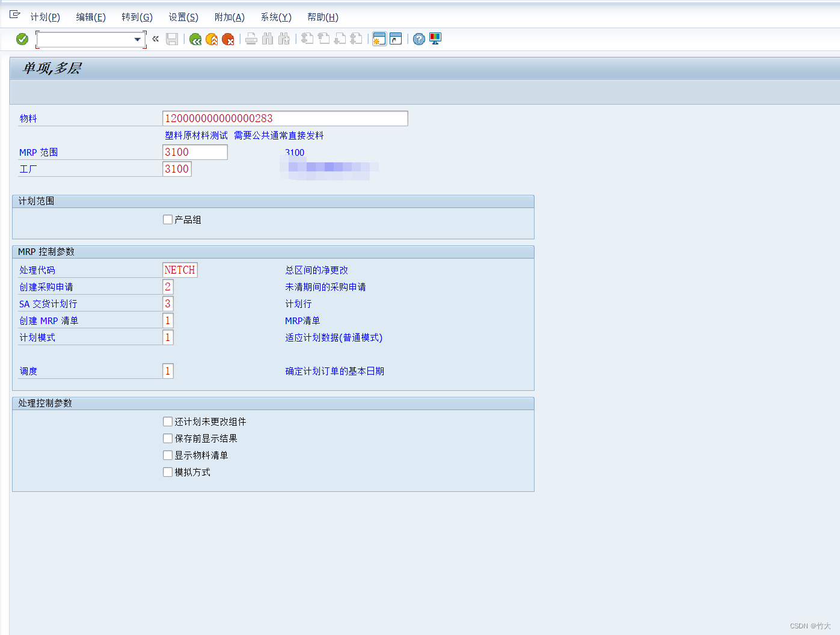Check the 显示物料清单 option
Image resolution: width=840 pixels, height=635 pixels.
pos(167,455)
